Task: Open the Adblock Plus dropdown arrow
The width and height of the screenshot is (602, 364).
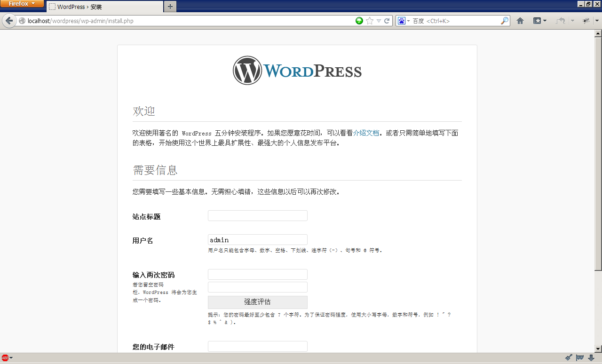Action: (x=11, y=358)
